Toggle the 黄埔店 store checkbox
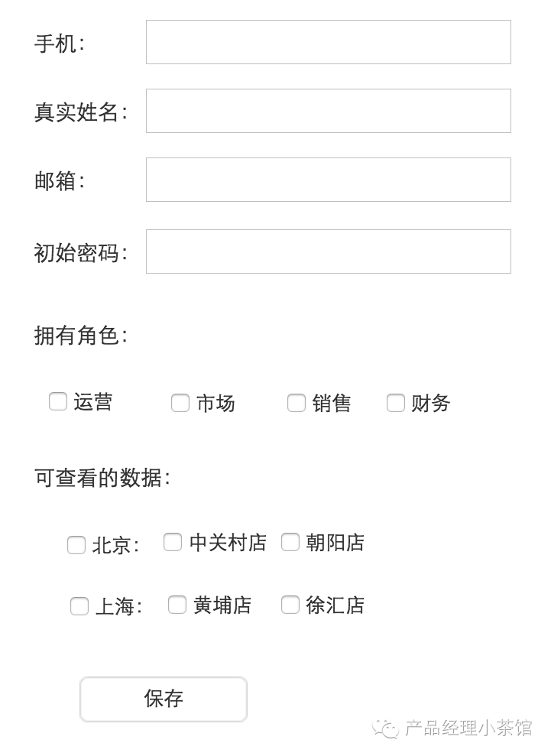The width and height of the screenshot is (551, 756). [177, 604]
